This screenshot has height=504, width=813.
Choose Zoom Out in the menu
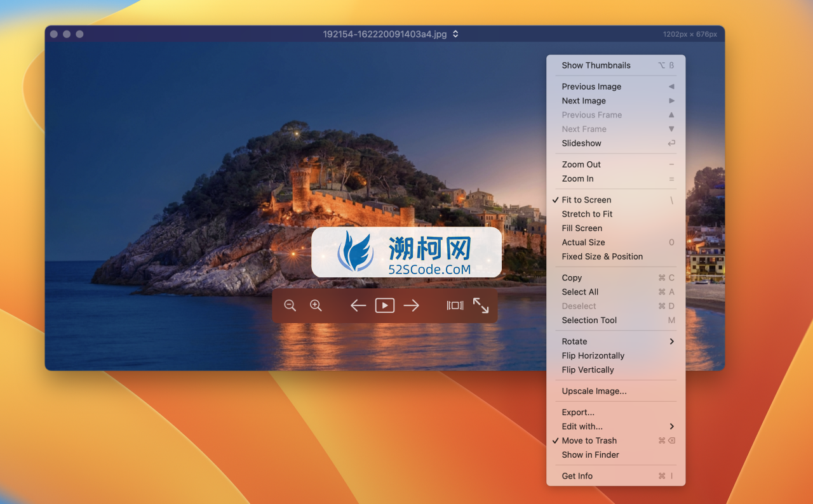[616, 164]
